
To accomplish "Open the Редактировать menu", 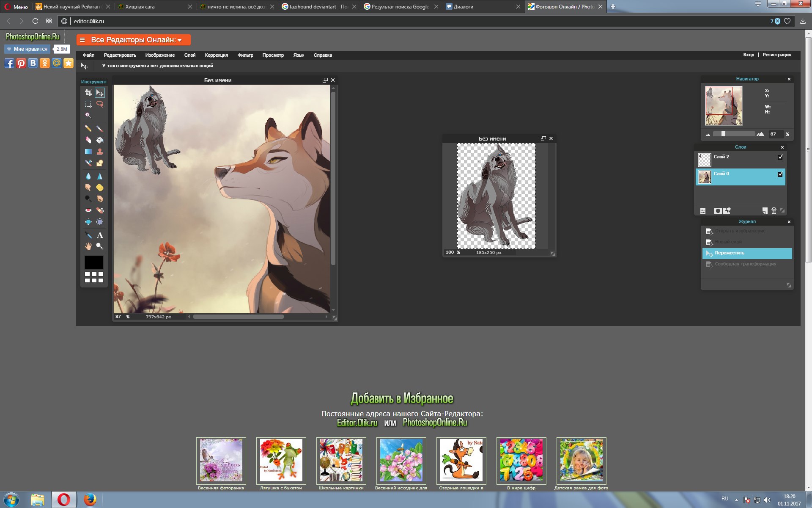I will pyautogui.click(x=120, y=55).
